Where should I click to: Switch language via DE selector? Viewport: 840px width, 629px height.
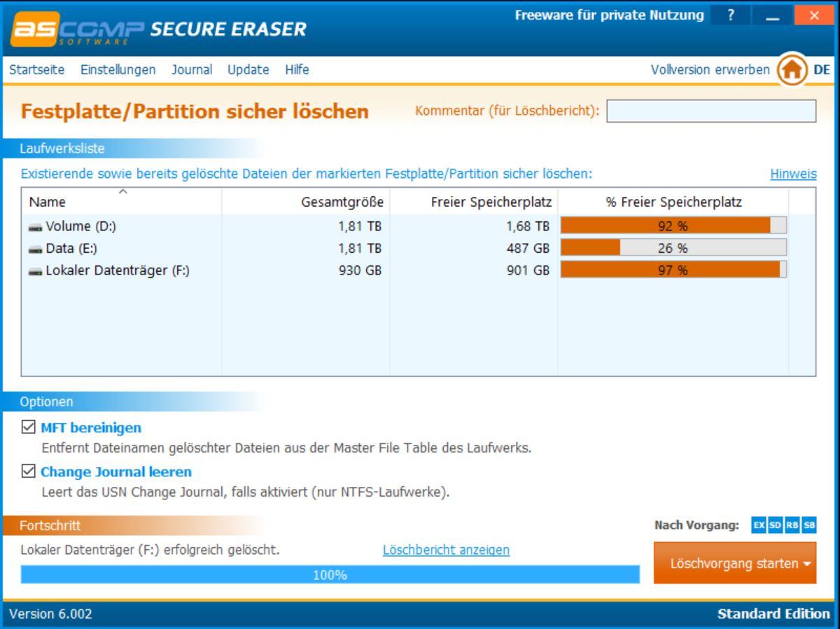pos(822,70)
